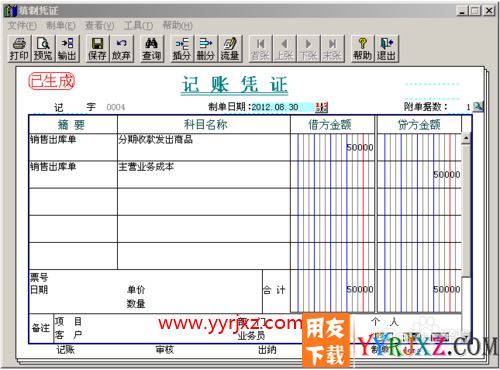Image resolution: width=500 pixels, height=370 pixels.
Task: Open the 工具 menu
Action: point(138,25)
